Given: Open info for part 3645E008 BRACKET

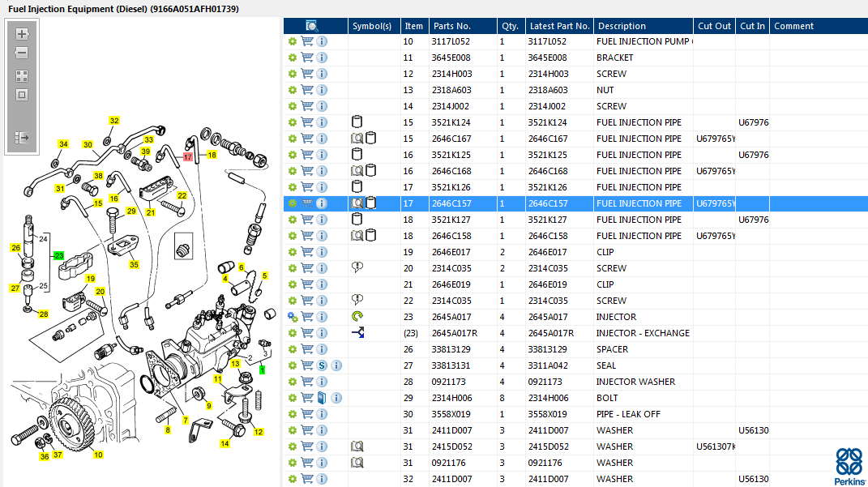Looking at the screenshot, I should coord(322,58).
